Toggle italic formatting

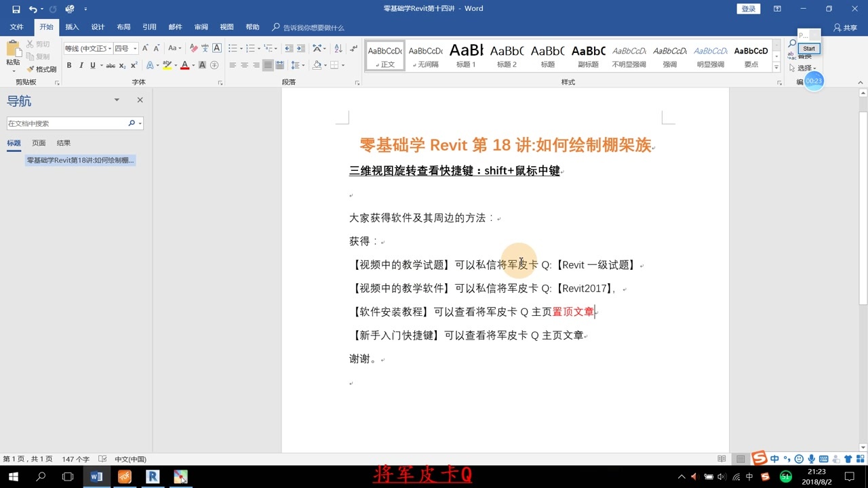click(x=81, y=66)
